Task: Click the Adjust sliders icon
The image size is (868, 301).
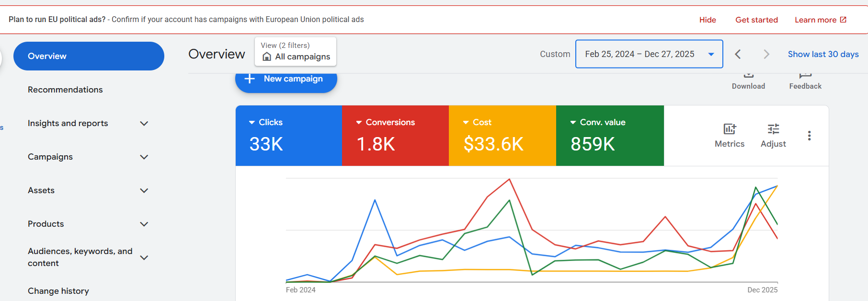Action: [x=773, y=129]
